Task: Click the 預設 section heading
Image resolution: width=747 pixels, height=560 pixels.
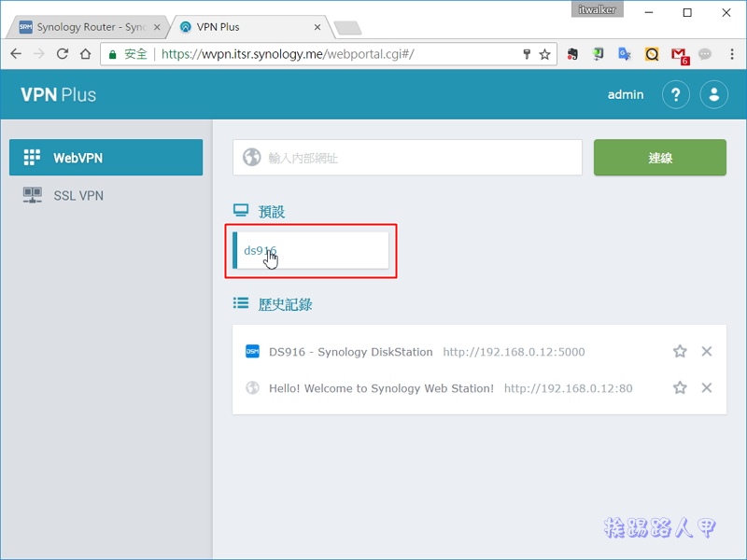Action: pos(271,212)
